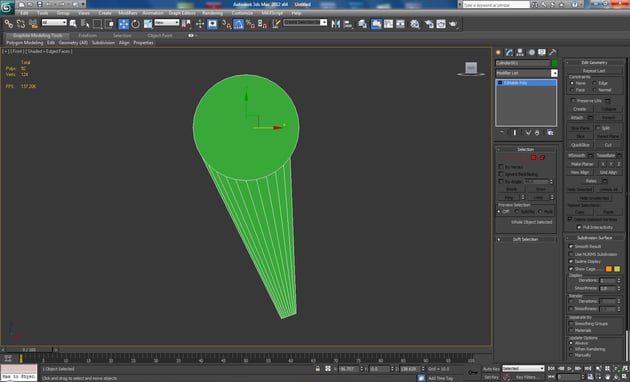Image resolution: width=630 pixels, height=382 pixels.
Task: Click the Make Planar button
Action: coord(582,164)
